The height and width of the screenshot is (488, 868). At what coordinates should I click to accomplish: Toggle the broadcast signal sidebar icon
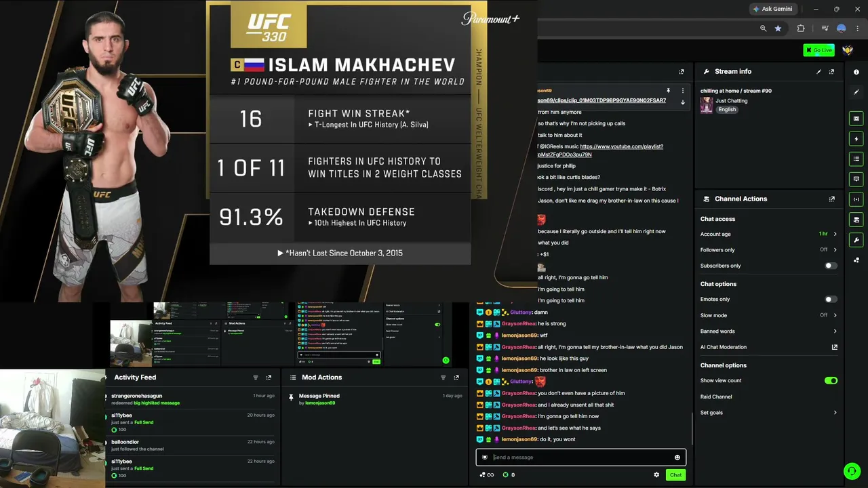pyautogui.click(x=856, y=199)
